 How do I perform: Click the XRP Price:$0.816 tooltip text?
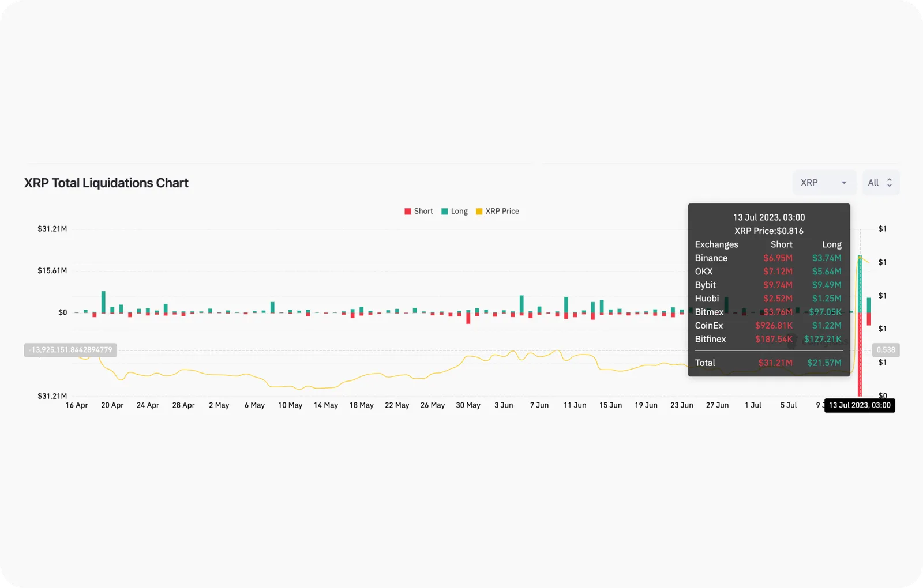[x=769, y=231]
